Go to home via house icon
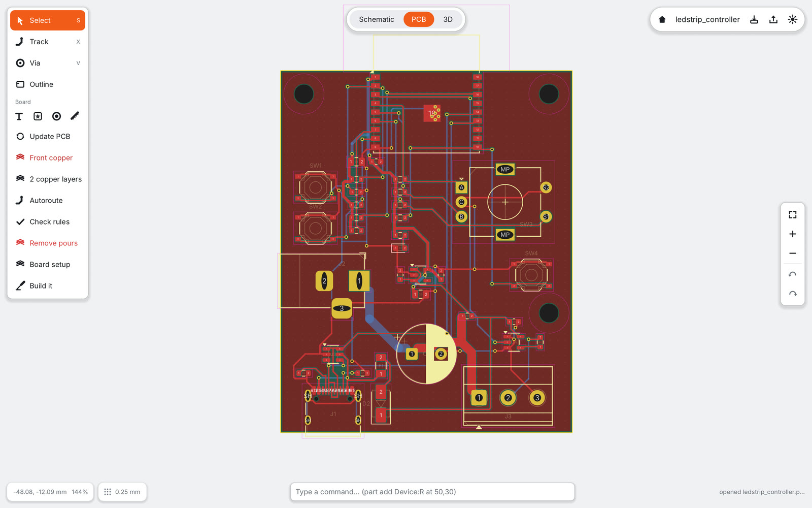The height and width of the screenshot is (508, 812). click(x=662, y=19)
